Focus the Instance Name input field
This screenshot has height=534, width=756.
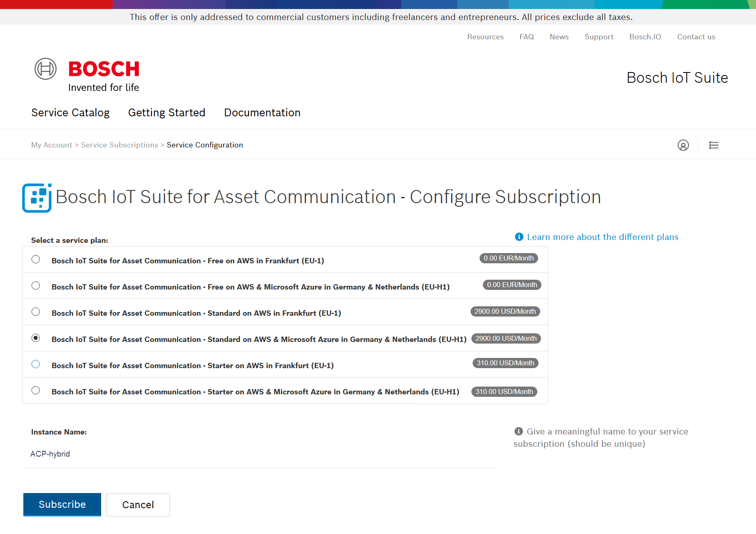click(258, 454)
